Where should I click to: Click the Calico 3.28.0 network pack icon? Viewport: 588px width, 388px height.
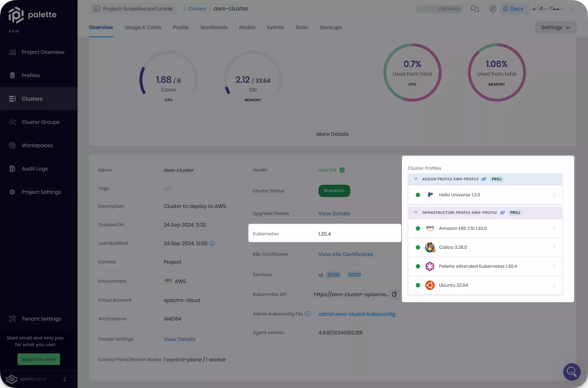tap(430, 247)
